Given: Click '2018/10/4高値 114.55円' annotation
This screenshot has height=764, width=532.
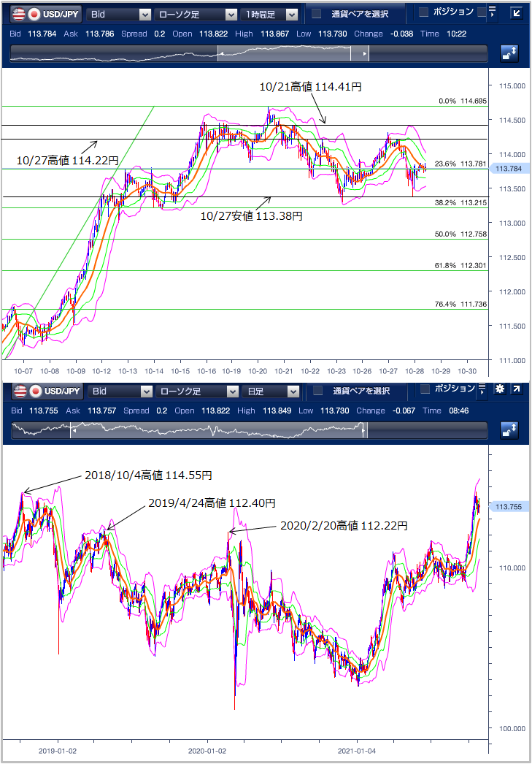Looking at the screenshot, I should (148, 475).
